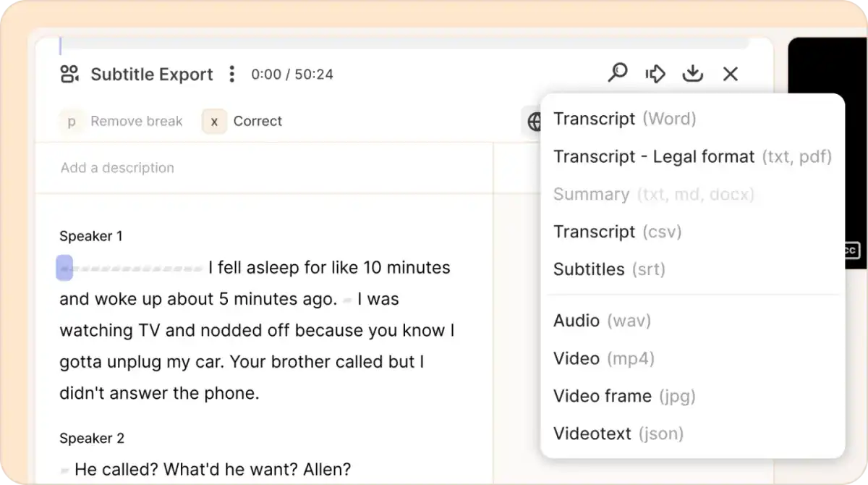Export Video as mp4
The width and height of the screenshot is (868, 485).
pos(603,358)
